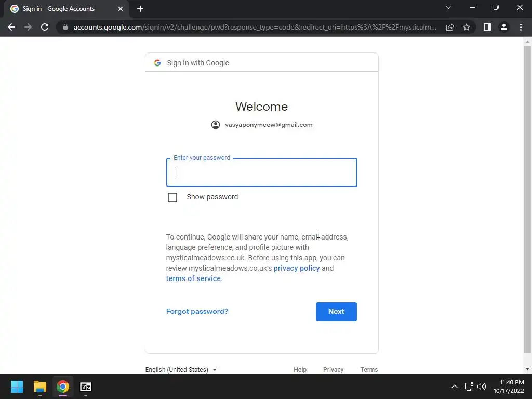Viewport: 532px width, 399px height.
Task: Select the Sign in - Google Accounts tab
Action: [x=66, y=9]
